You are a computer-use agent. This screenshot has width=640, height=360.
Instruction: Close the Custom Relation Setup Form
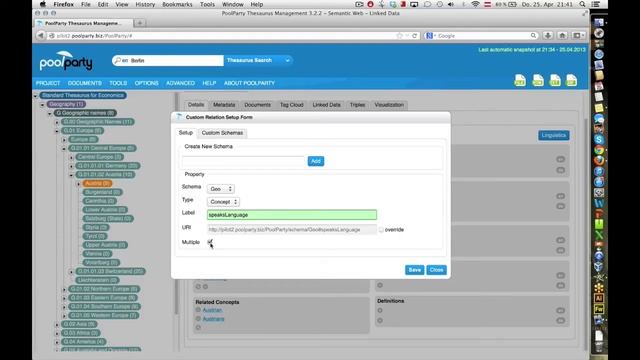click(436, 270)
